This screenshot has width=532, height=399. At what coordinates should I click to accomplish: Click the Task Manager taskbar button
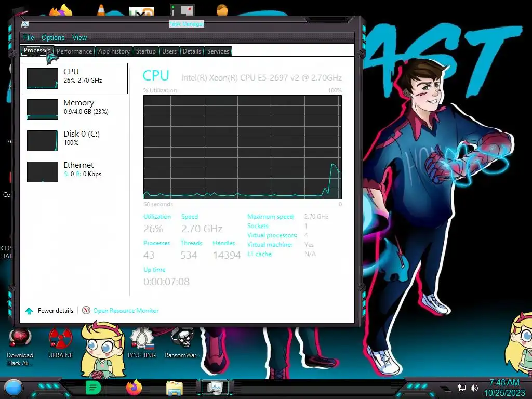click(215, 388)
